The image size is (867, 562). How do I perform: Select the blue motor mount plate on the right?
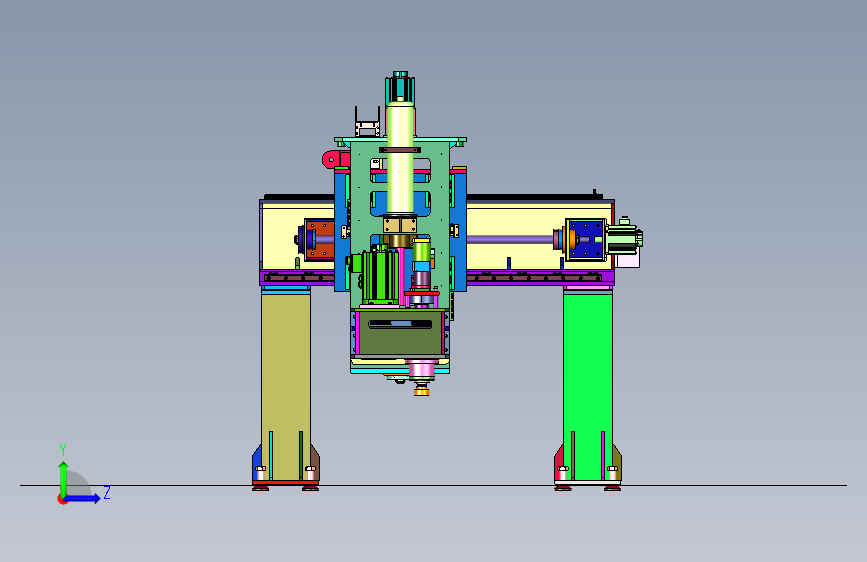tap(586, 240)
